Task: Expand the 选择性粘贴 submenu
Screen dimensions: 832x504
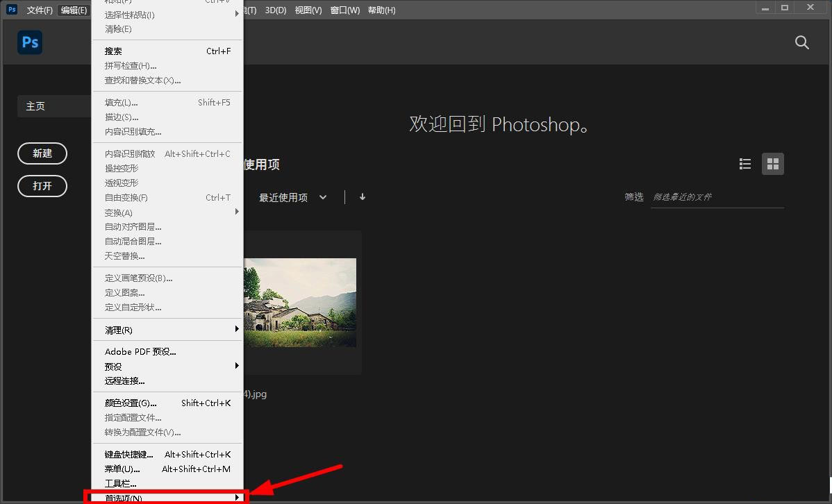Action: (x=167, y=15)
